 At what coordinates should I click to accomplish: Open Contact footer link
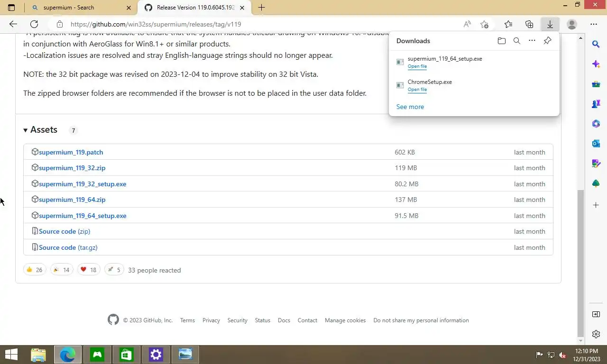point(307,320)
